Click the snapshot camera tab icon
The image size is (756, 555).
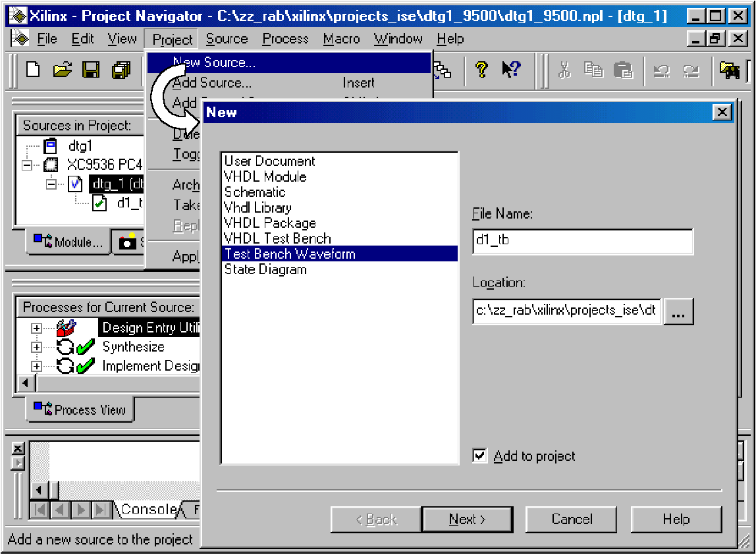127,242
